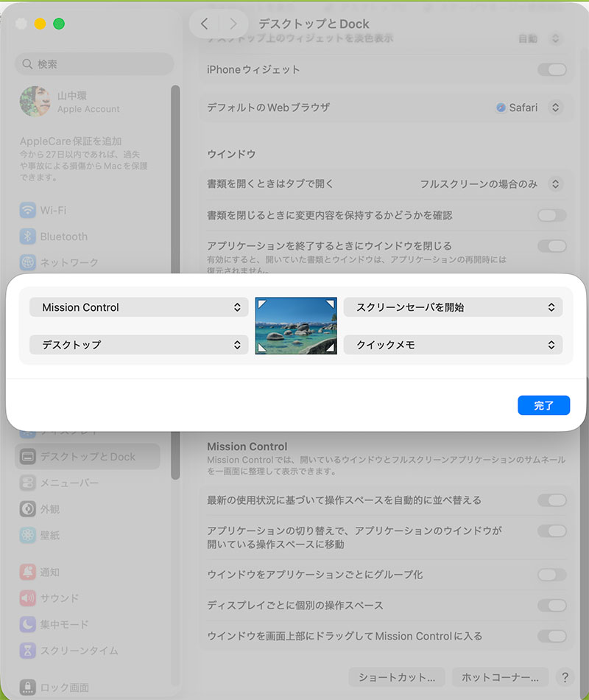Select the 壁紙 wallpaper icon

point(28,535)
